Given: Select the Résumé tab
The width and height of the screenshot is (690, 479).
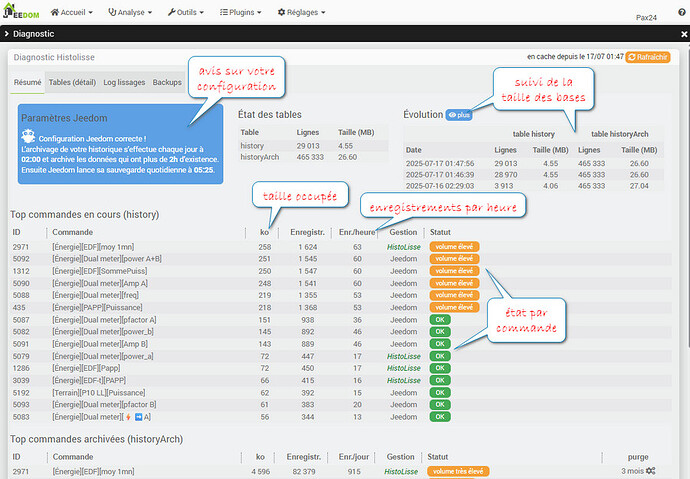Looking at the screenshot, I should coord(27,82).
